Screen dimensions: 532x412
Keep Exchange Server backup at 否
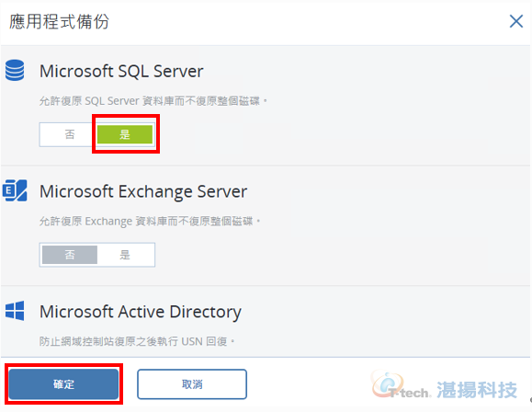coord(70,255)
